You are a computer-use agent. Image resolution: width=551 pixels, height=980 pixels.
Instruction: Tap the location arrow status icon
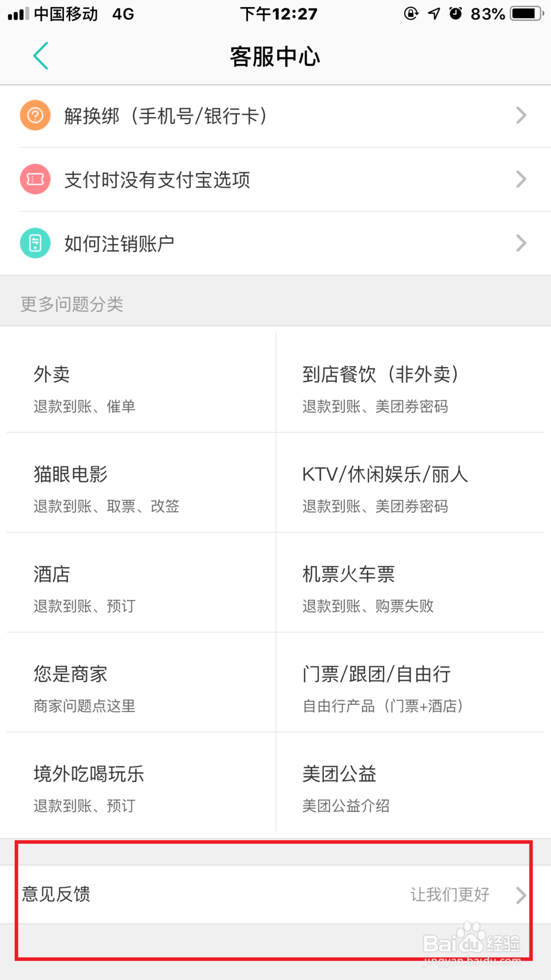pyautogui.click(x=434, y=13)
